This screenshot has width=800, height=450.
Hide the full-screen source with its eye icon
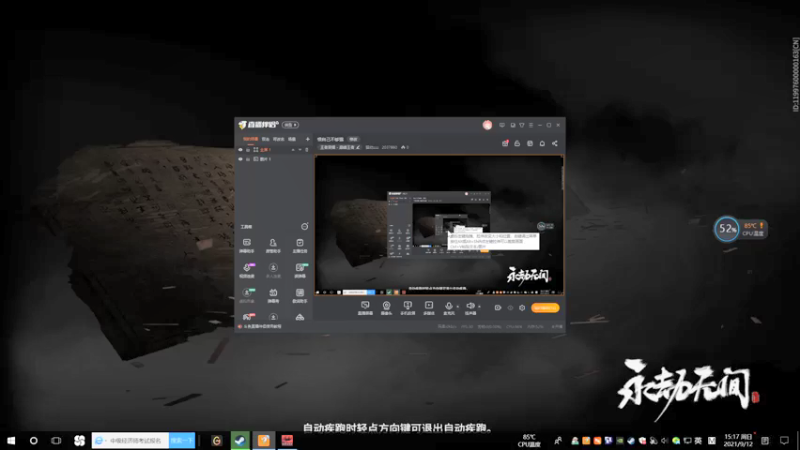click(240, 150)
